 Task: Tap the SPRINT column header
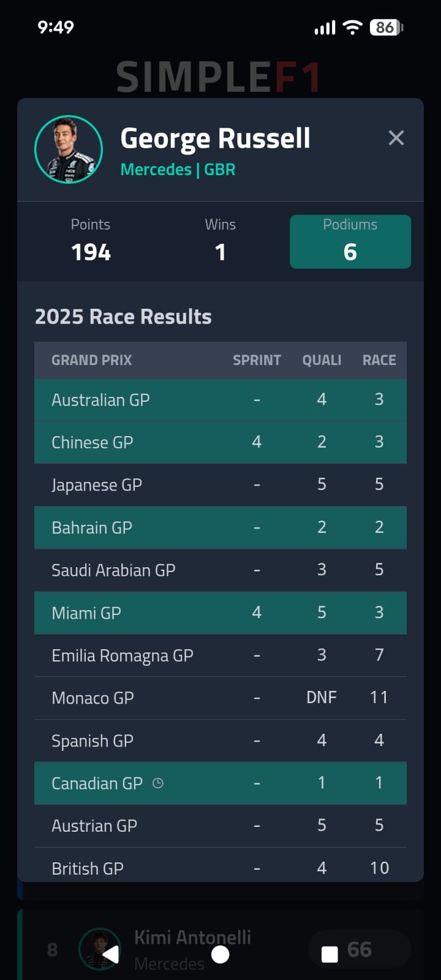pos(257,360)
